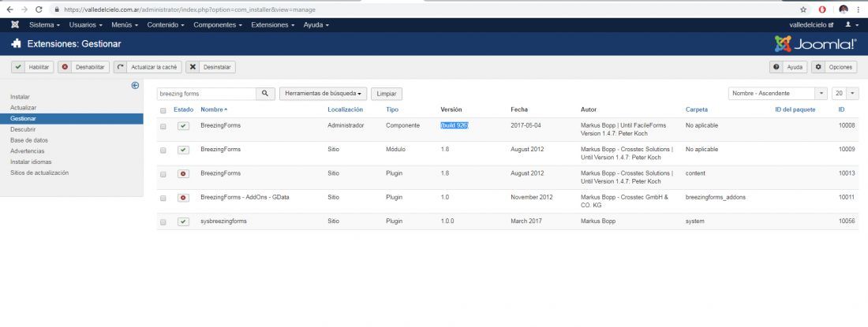The height and width of the screenshot is (327, 868).
Task: Click the browser forward arrow
Action: point(24,9)
